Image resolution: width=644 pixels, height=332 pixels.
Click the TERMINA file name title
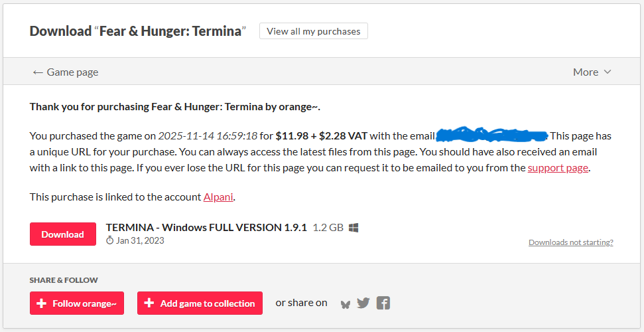click(x=206, y=228)
